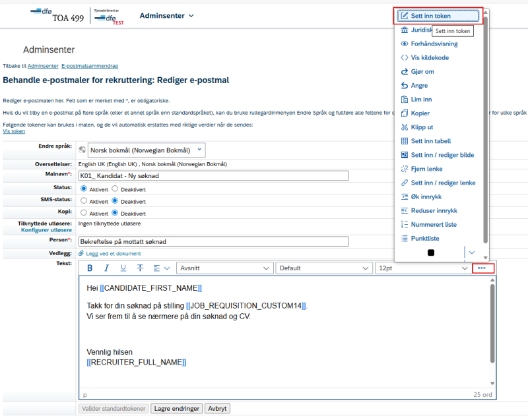The width and height of the screenshot is (528, 420).
Task: Toggle italic formatting in editor toolbar
Action: tap(106, 268)
